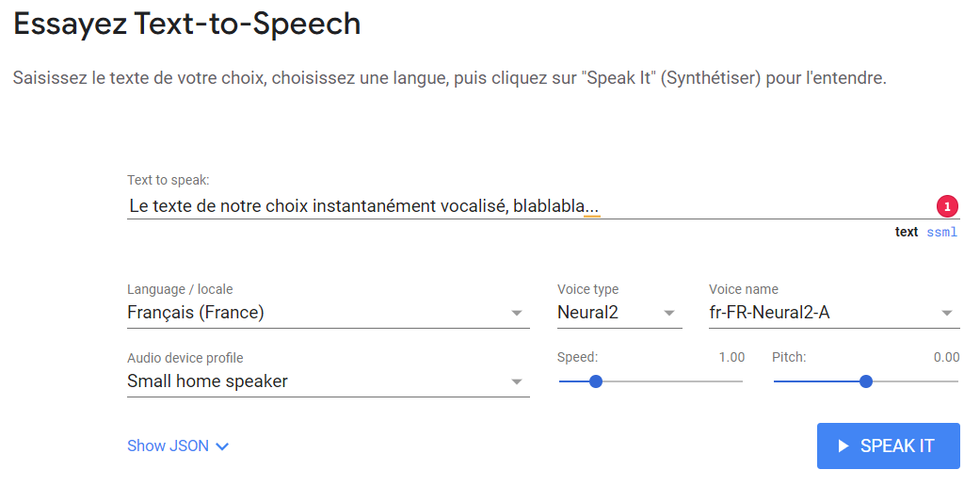Switch input mode to text tab

(907, 232)
